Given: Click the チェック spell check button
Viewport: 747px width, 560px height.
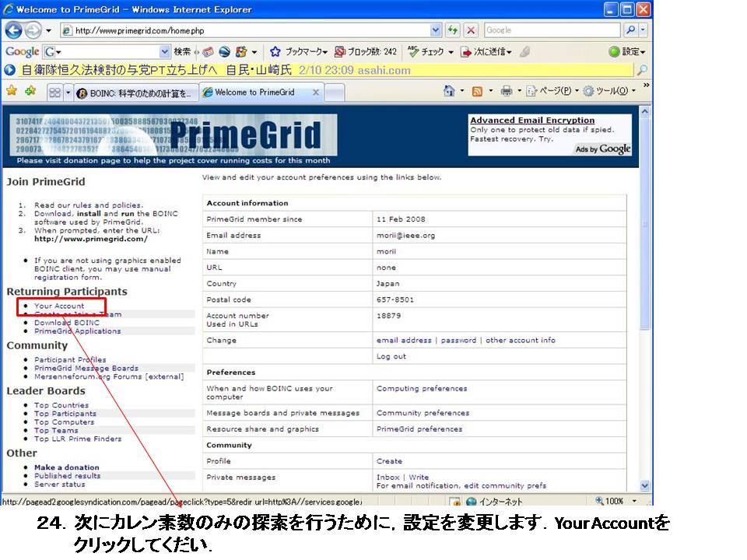Looking at the screenshot, I should tap(426, 51).
